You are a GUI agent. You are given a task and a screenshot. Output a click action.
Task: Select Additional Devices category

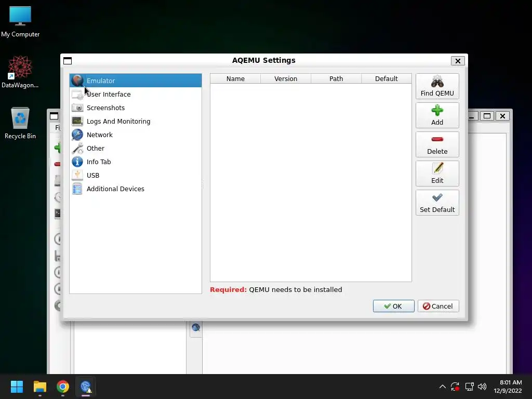[136, 189]
